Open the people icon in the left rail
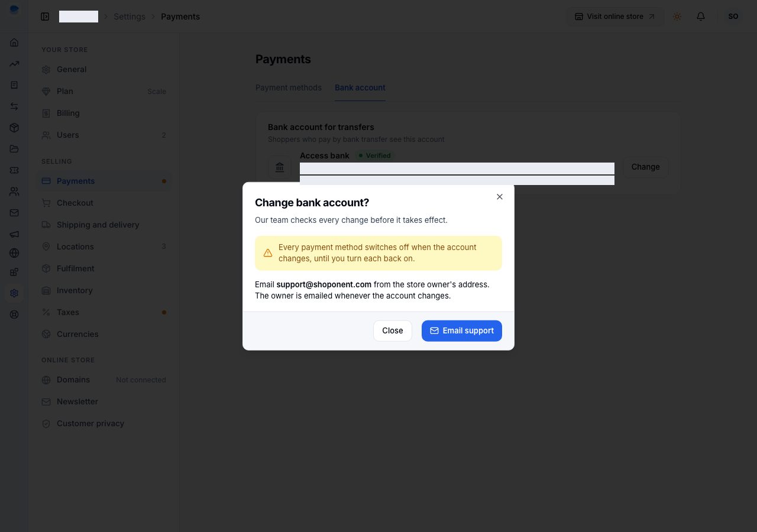The height and width of the screenshot is (532, 757). 14,192
